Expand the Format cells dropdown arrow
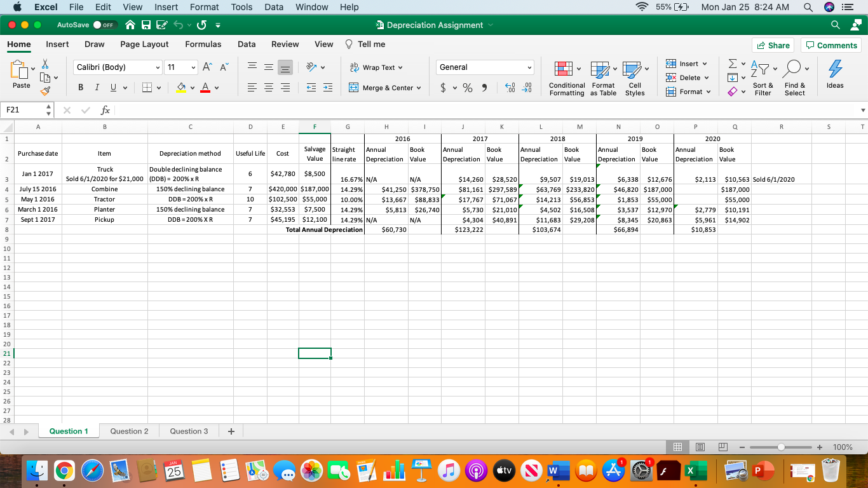Screen dimensions: 868x488 pos(709,91)
